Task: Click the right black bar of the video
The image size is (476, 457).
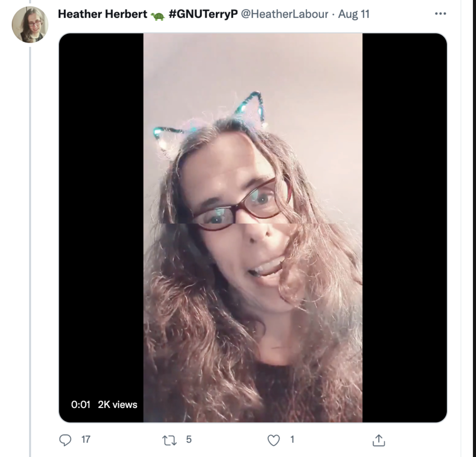Action: [405, 228]
